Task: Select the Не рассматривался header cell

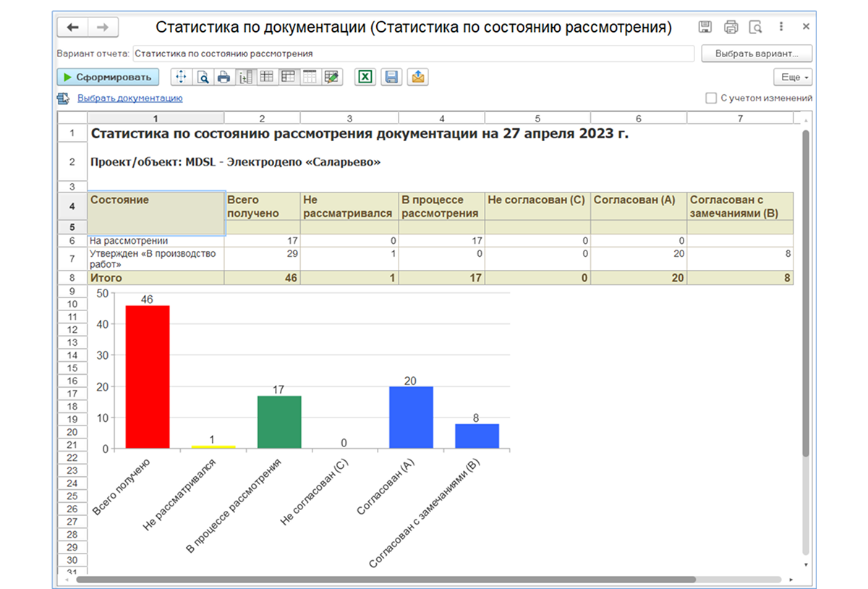Action: [349, 206]
